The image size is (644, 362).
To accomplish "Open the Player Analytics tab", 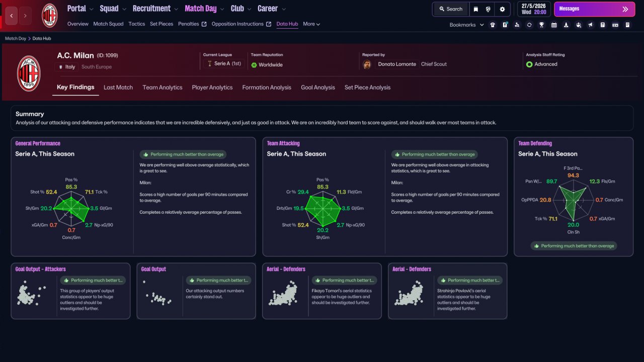I will tap(212, 87).
